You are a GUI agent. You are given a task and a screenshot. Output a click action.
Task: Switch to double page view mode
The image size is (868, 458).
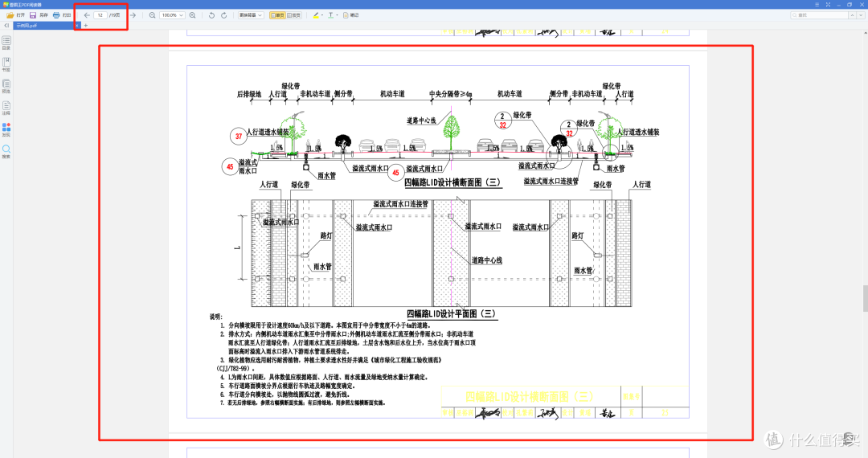[x=294, y=15]
